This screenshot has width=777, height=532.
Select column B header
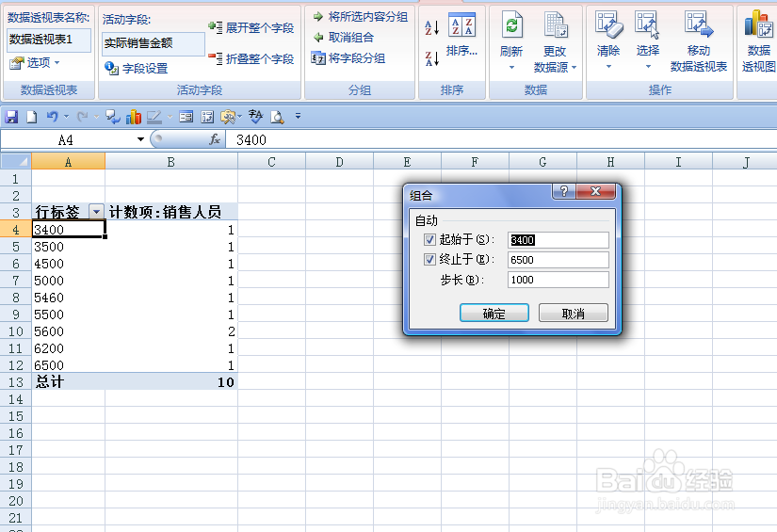[x=171, y=162]
